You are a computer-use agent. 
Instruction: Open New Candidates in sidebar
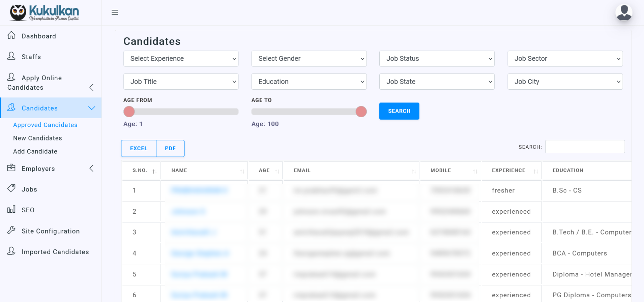coord(38,138)
